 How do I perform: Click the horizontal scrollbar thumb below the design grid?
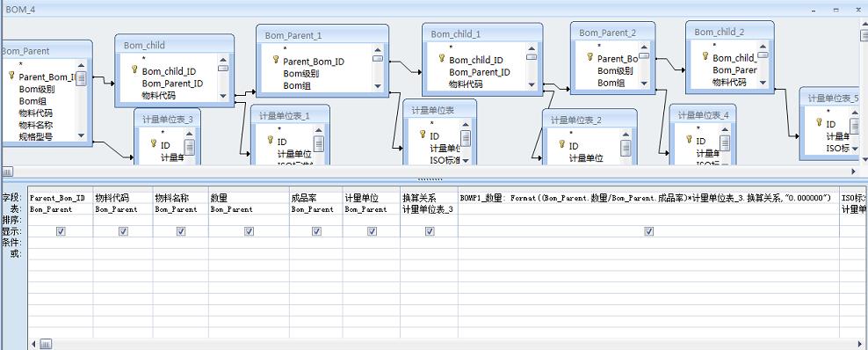46,344
